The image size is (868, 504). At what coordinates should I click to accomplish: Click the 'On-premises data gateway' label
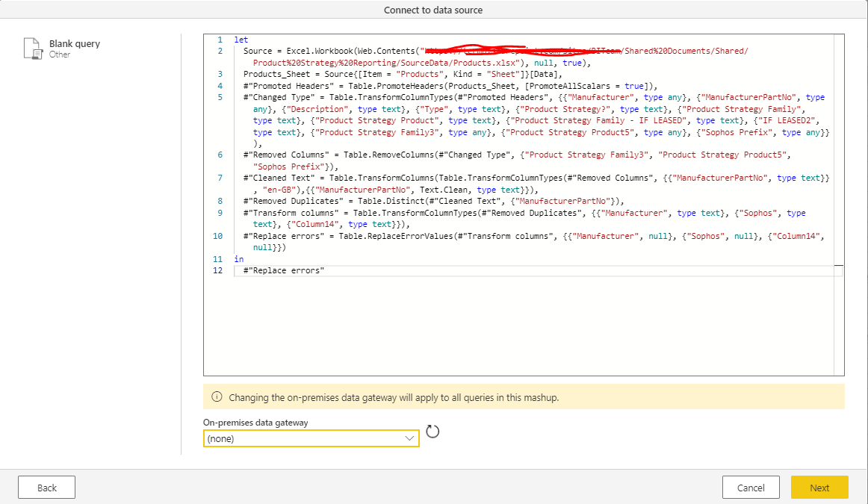click(x=255, y=422)
